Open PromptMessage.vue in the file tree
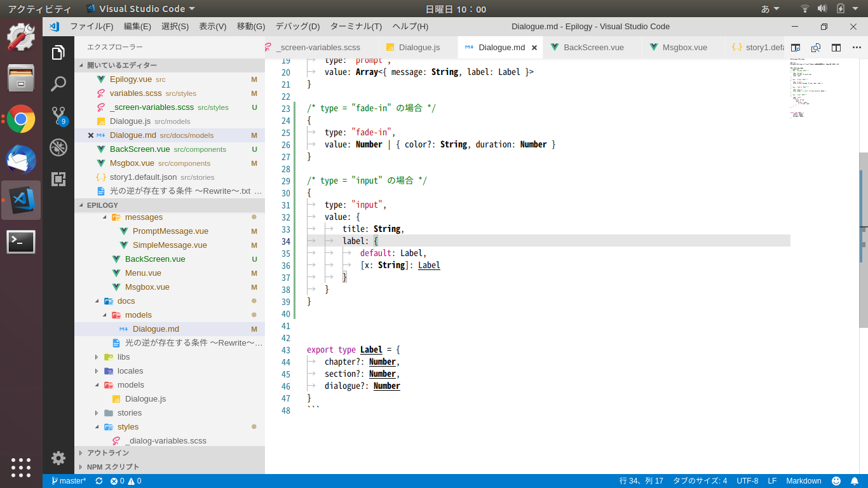The image size is (868, 488). [x=170, y=231]
